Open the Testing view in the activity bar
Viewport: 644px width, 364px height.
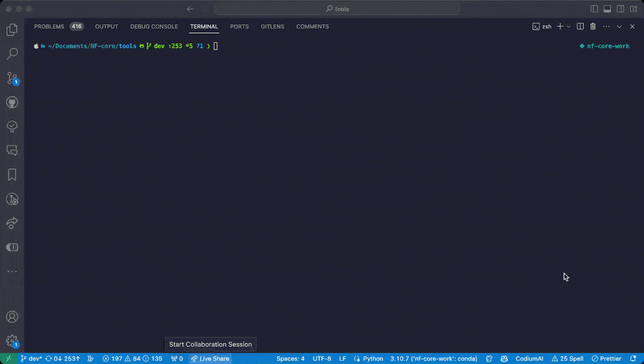point(12,126)
